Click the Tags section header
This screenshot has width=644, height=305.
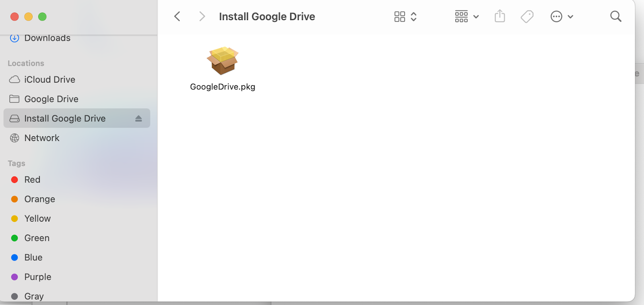[17, 163]
